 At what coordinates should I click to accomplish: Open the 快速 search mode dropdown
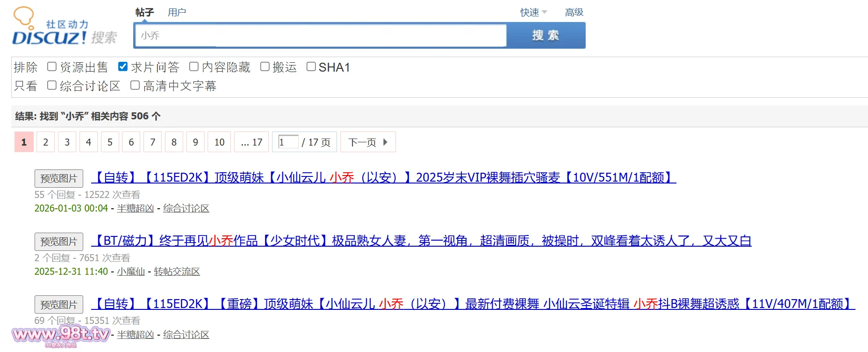tap(533, 13)
